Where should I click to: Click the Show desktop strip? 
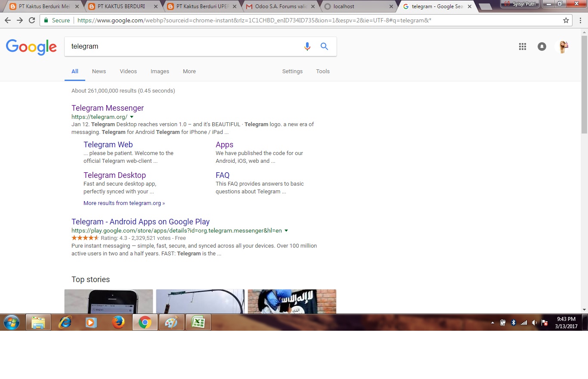[x=585, y=322]
